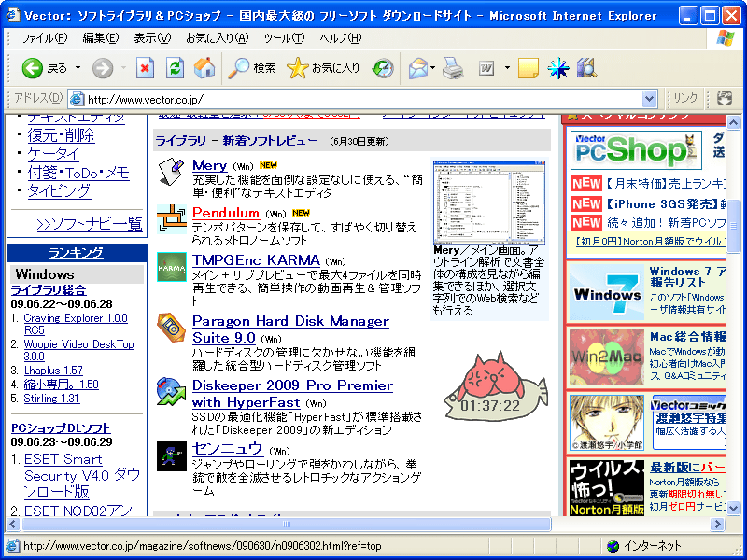
Task: Open the Edit button dropdown arrow
Action: click(x=507, y=68)
